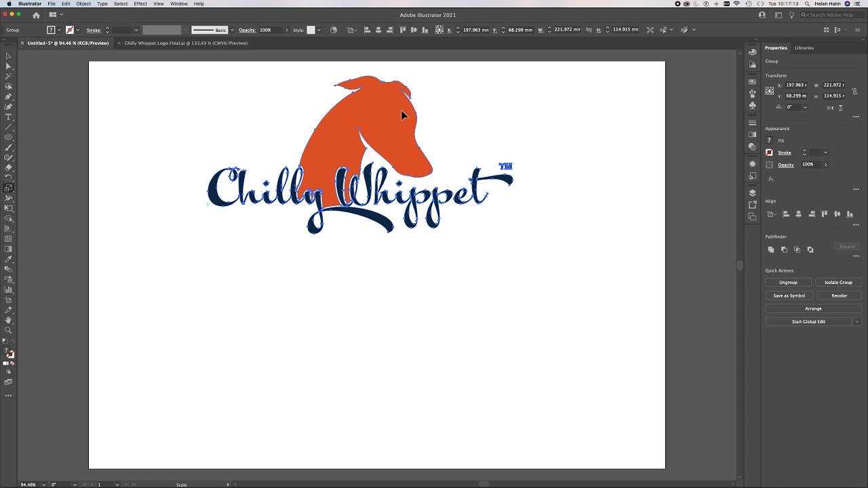
Task: Click Unite in Pathfinder section
Action: coord(771,249)
